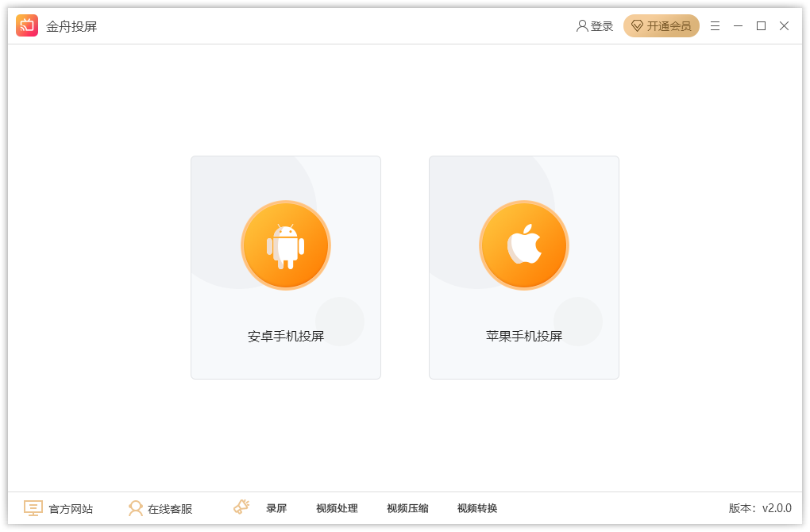The height and width of the screenshot is (532, 810).
Task: Open the 视频处理 link
Action: click(337, 508)
